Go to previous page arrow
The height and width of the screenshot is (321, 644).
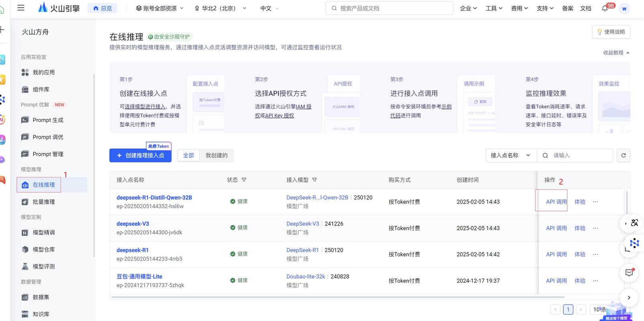pyautogui.click(x=556, y=309)
